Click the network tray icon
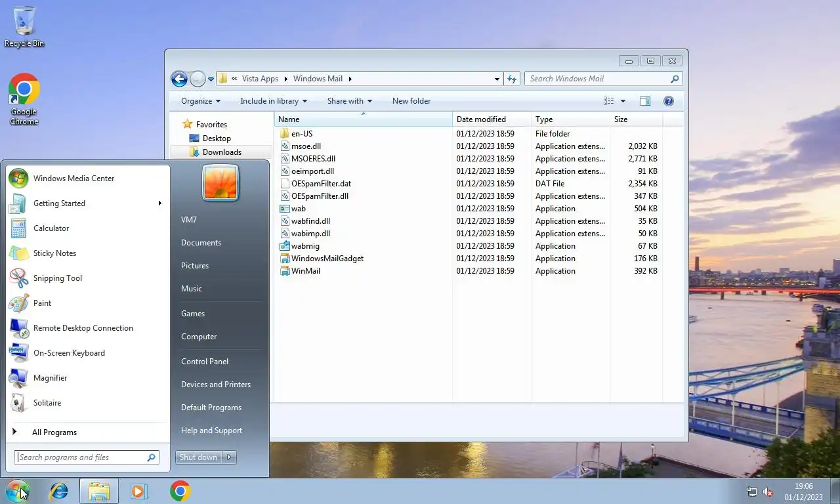 752,492
